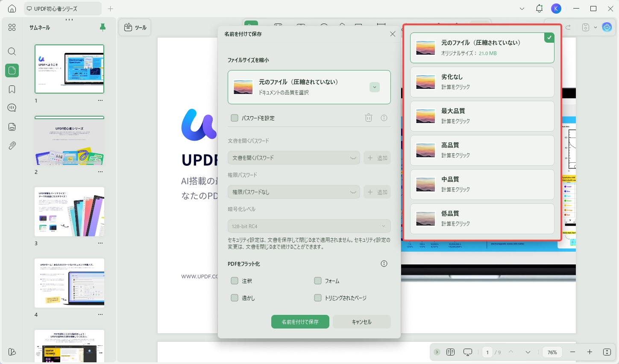Choose 元のファイル（圧縮されていない）quality option
Viewport: 619px width, 364px height.
482,48
